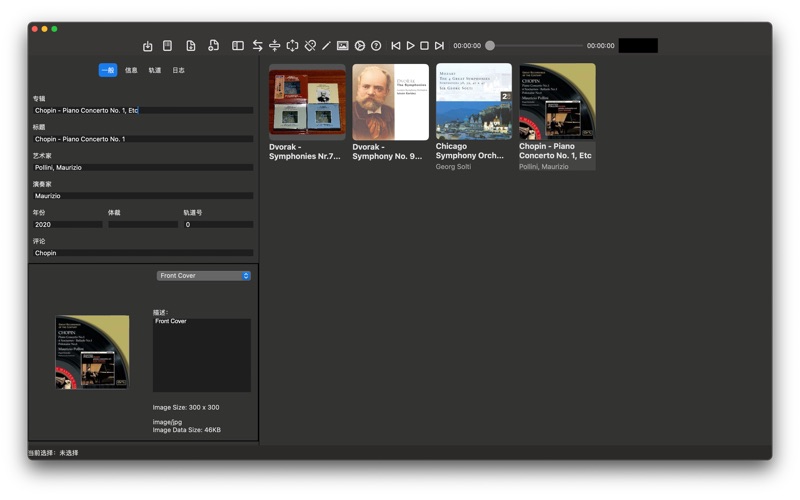Open the 轨道 tab
Image resolution: width=800 pixels, height=500 pixels.
[x=155, y=71]
